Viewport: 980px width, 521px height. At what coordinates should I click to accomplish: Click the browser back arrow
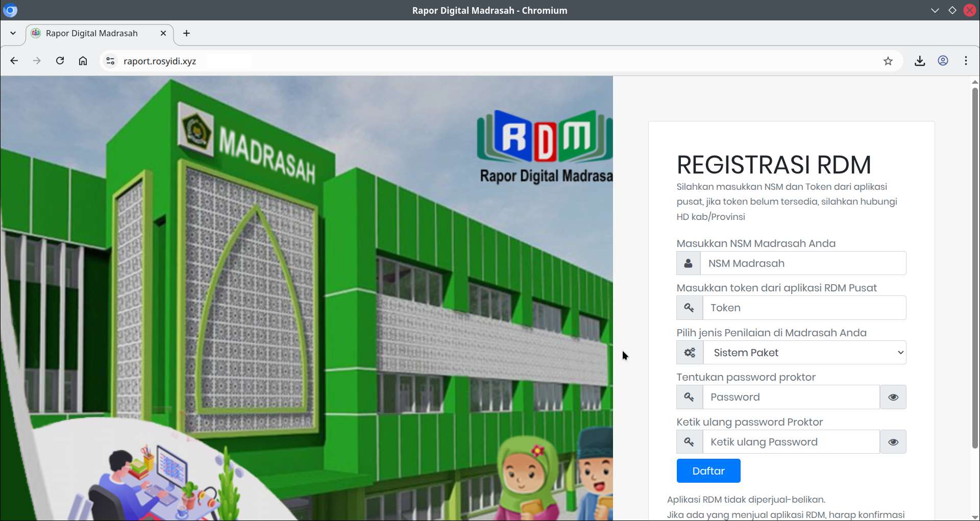14,61
